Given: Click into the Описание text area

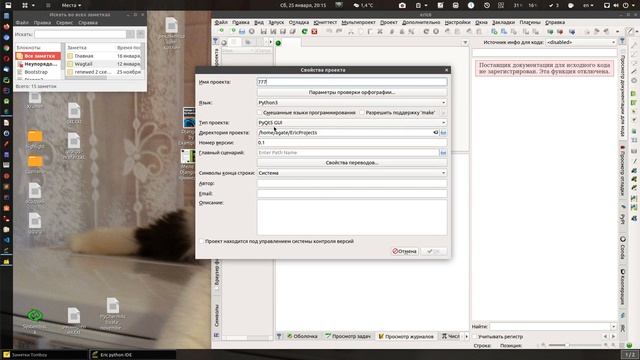Looking at the screenshot, I should [x=352, y=218].
